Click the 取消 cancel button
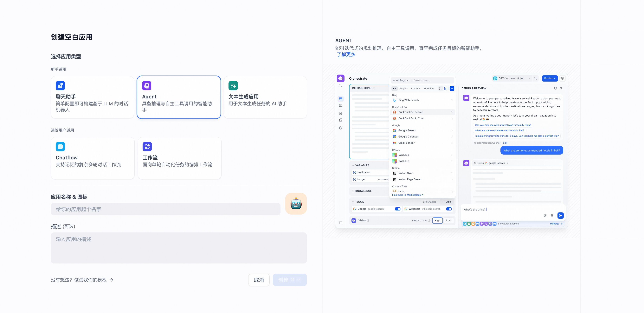Screen dimensions: 644x313 pyautogui.click(x=259, y=280)
